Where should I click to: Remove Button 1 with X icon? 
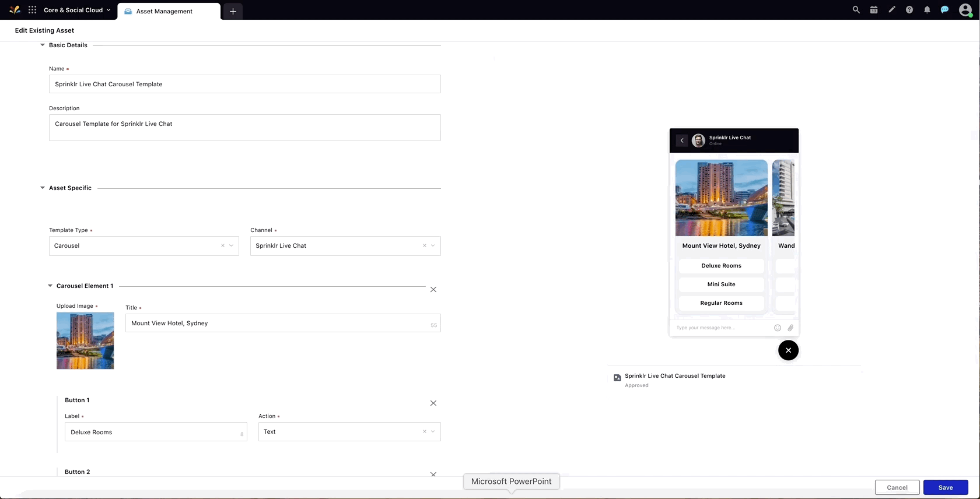click(433, 403)
